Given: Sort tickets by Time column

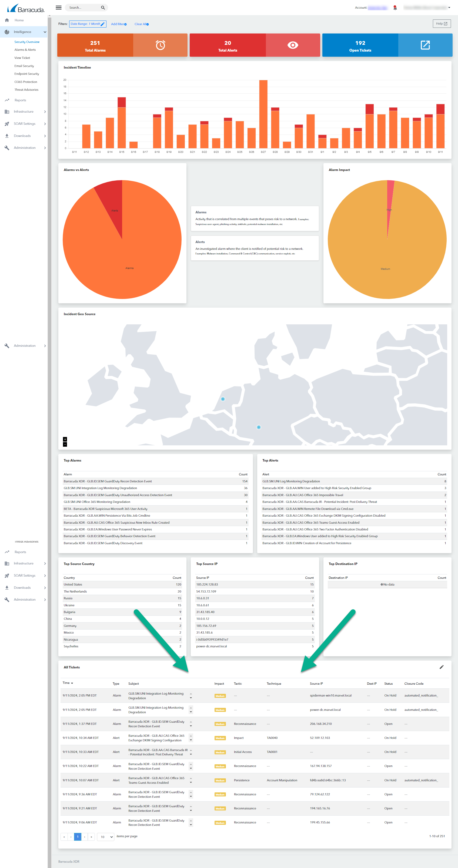Looking at the screenshot, I should point(68,683).
